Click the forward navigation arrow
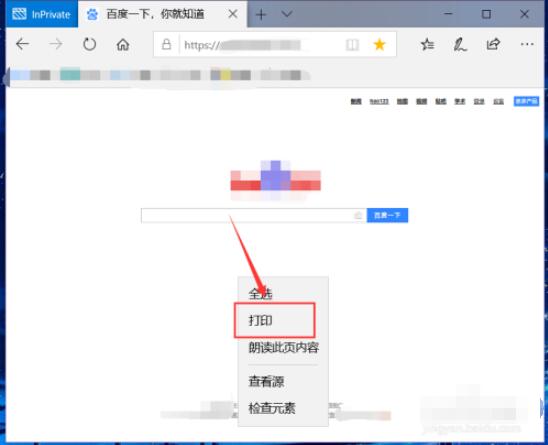Image resolution: width=548 pixels, height=445 pixels. pyautogui.click(x=56, y=44)
